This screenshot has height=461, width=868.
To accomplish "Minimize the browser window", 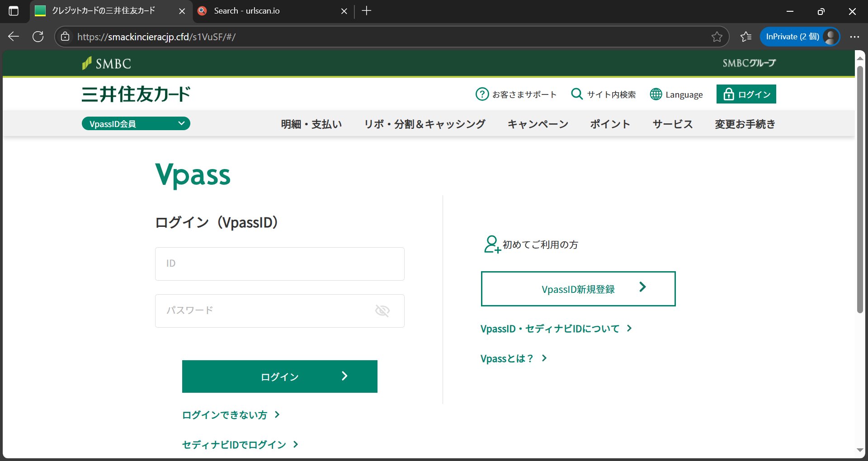I will (x=790, y=11).
